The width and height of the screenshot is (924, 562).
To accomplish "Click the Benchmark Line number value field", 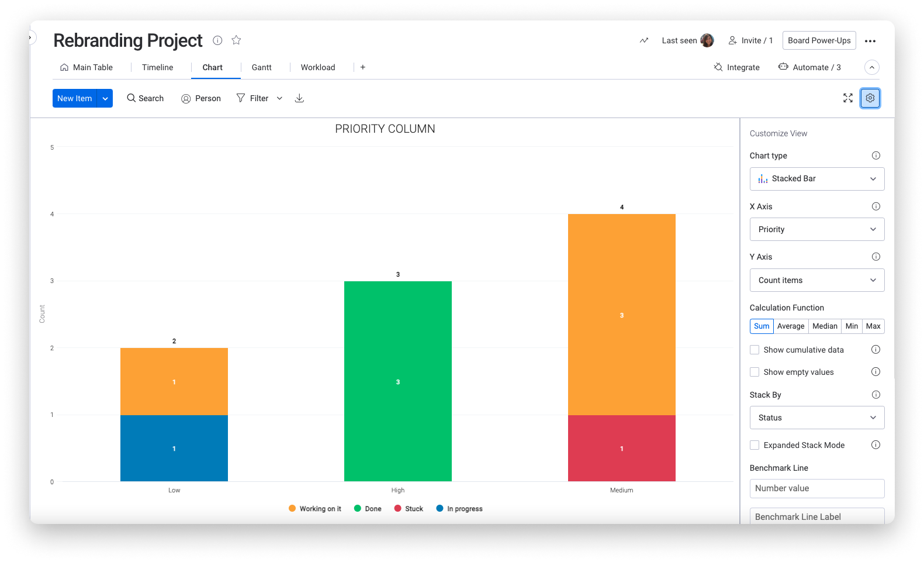I will click(x=816, y=488).
